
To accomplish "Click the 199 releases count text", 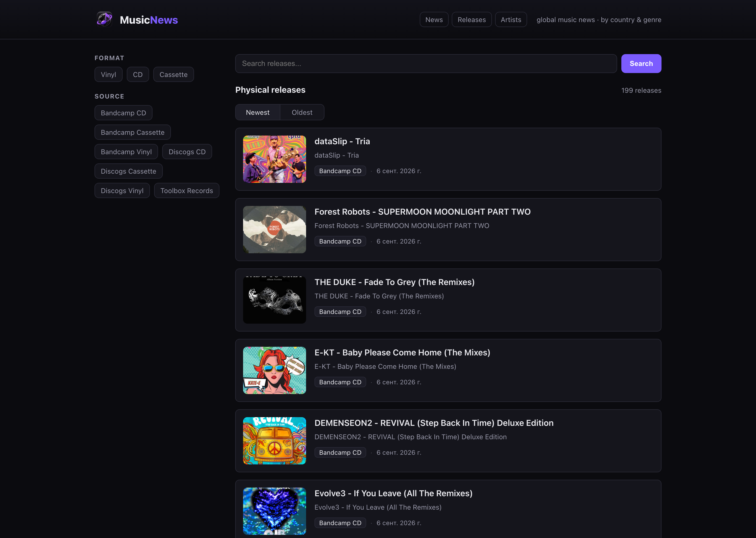I will tap(641, 90).
